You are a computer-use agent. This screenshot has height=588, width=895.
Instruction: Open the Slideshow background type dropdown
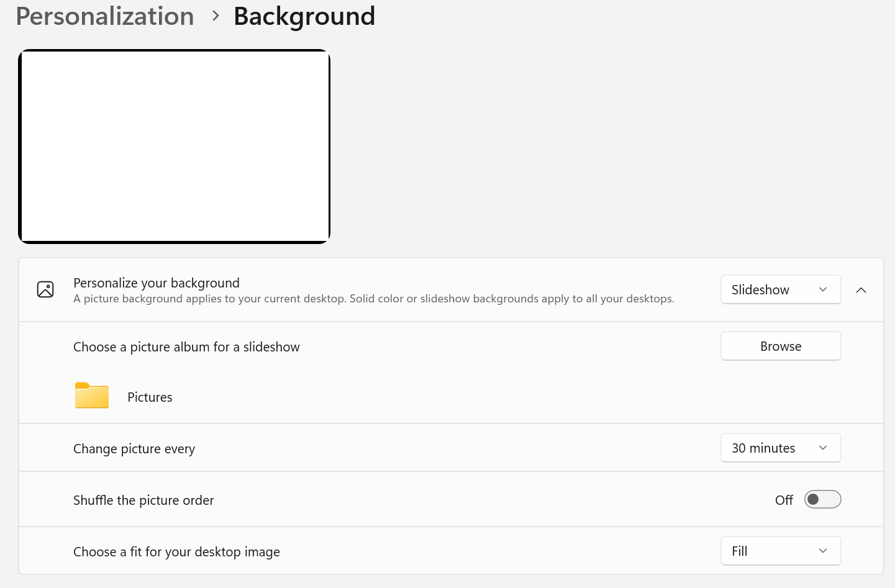coord(781,289)
